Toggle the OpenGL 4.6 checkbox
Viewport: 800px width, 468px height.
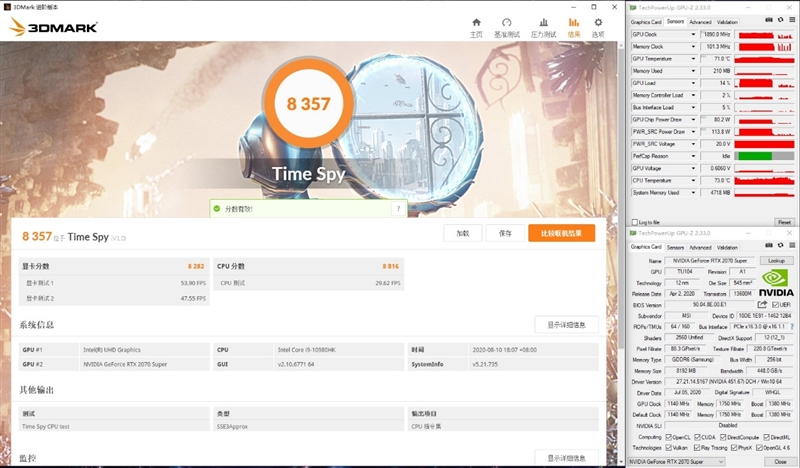click(x=759, y=448)
